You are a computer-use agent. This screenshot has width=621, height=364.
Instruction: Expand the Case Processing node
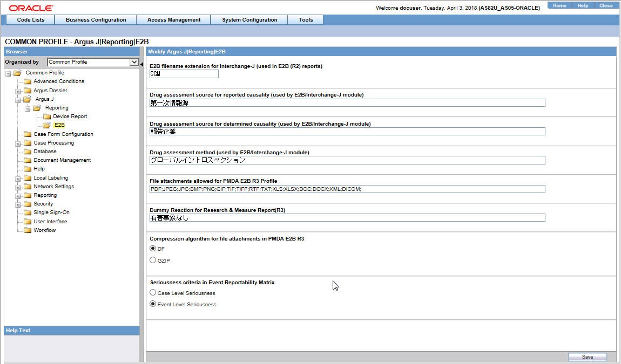click(18, 143)
